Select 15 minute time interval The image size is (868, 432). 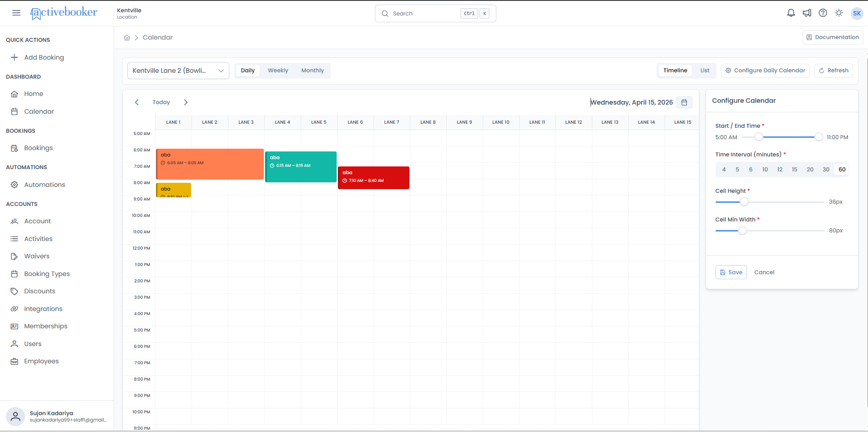[x=794, y=170]
